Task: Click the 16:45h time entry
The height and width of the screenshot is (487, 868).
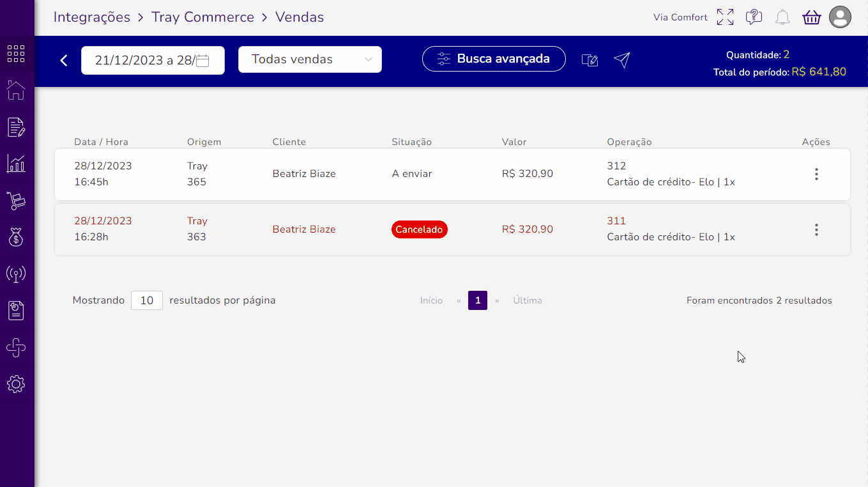Action: click(91, 182)
